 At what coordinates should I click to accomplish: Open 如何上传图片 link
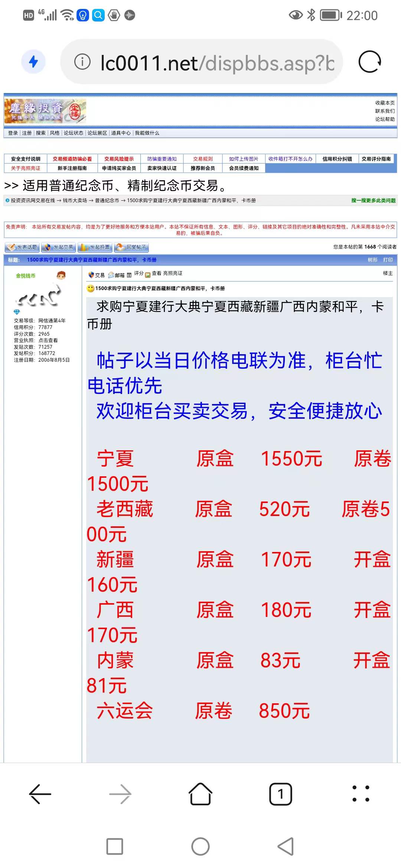click(x=244, y=159)
